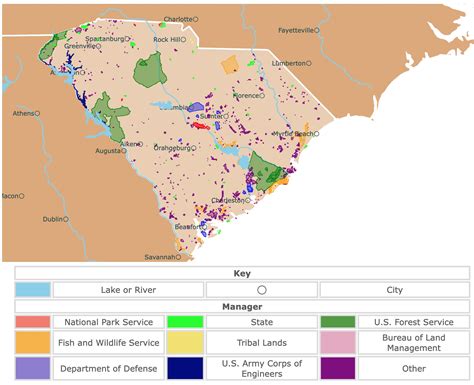Viewport: 474px width, 385px height.
Task: Click the Myrtle Beach label on the map
Action: tap(293, 134)
